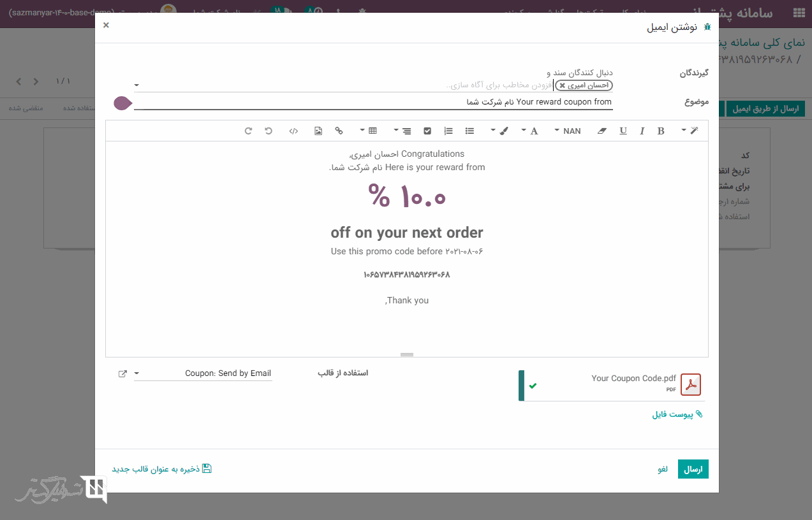The image size is (812, 520).
Task: Expand the NAN font size dropdown
Action: 568,131
